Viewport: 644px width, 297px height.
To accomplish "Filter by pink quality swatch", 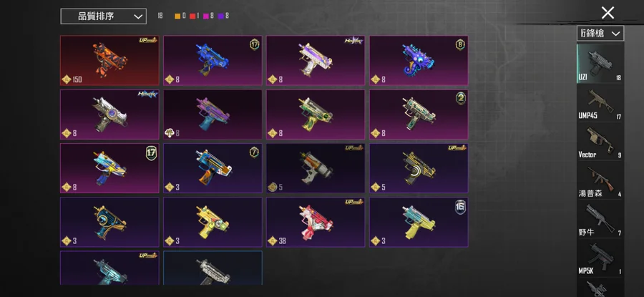I will point(206,16).
